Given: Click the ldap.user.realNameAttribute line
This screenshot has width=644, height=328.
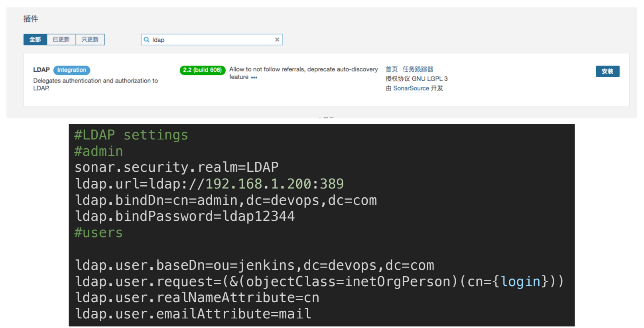Looking at the screenshot, I should click(x=197, y=298).
